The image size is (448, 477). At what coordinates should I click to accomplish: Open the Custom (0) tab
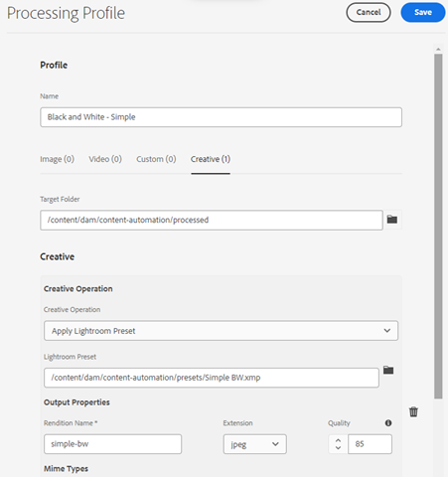[x=156, y=159]
